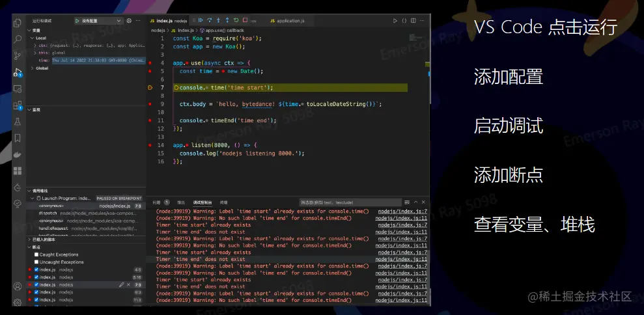Viewport: 644px width, 315px height.
Task: Toggle the Uncaught Exceptions checkbox
Action: coord(36,262)
